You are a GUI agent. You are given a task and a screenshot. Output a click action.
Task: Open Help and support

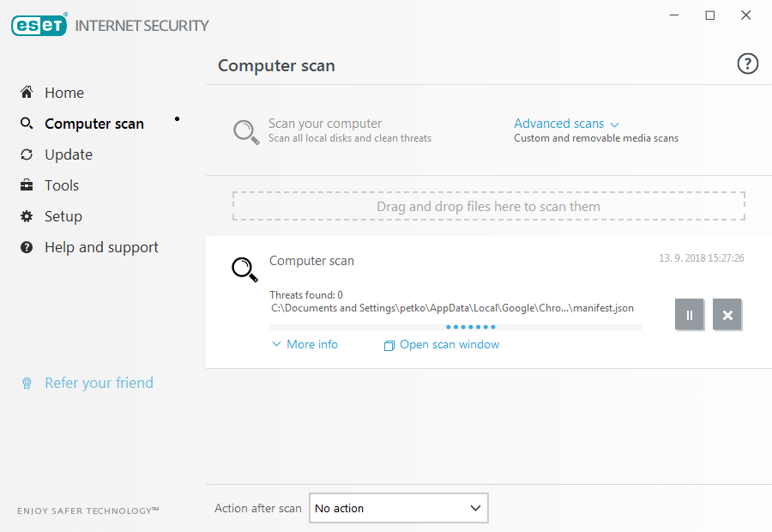click(x=101, y=247)
